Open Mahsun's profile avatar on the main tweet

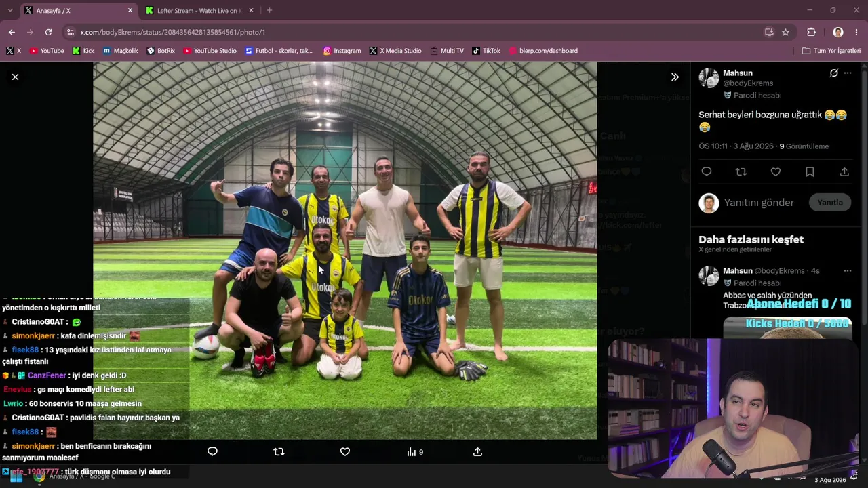point(709,78)
